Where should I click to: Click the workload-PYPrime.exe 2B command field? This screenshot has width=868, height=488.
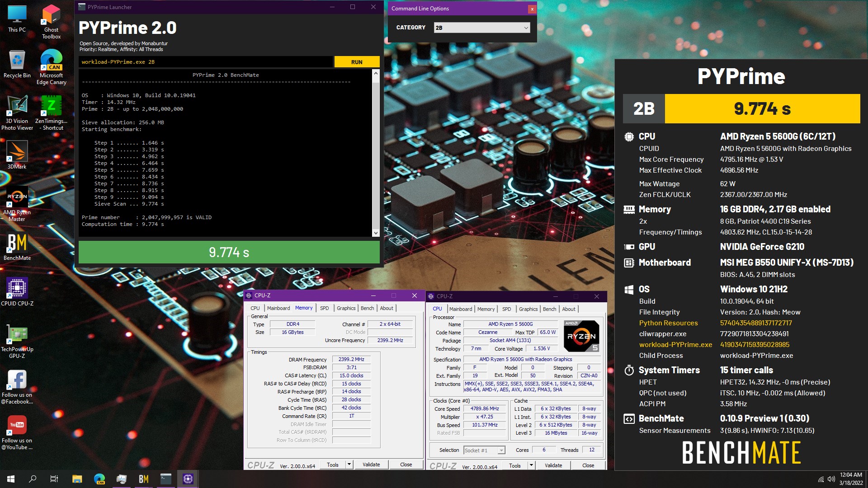coord(206,62)
